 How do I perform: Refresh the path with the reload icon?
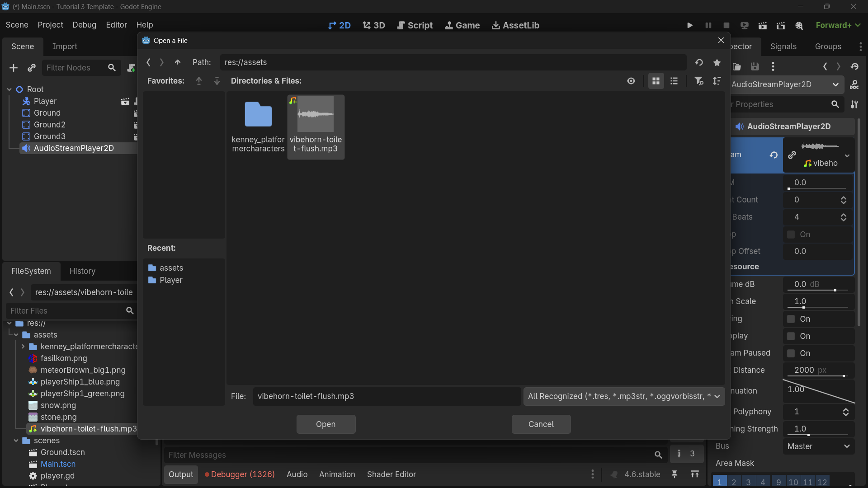coord(699,62)
